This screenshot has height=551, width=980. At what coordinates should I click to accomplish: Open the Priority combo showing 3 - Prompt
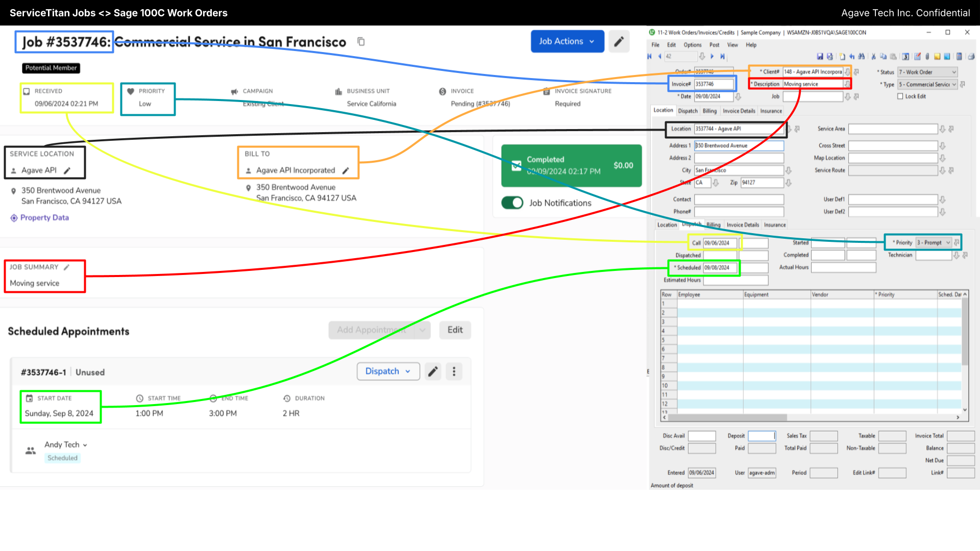pyautogui.click(x=934, y=243)
